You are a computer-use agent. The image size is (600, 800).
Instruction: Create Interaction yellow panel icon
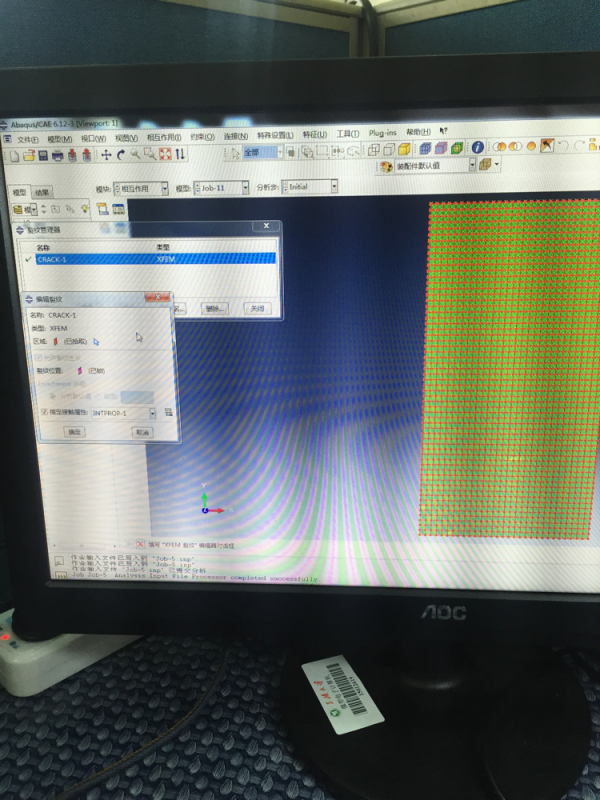[103, 209]
